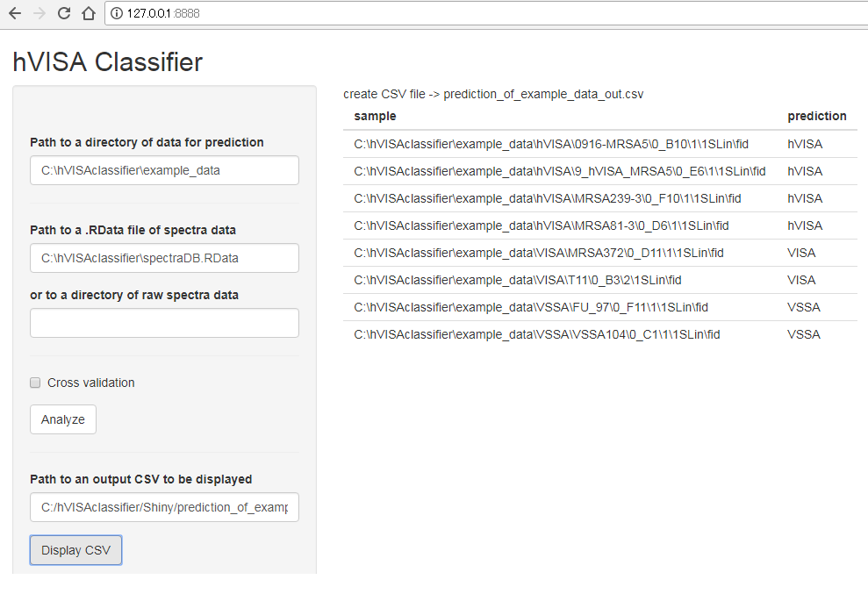Click the browser address bar showing 127.0.0.1:8888
The width and height of the screenshot is (868, 594).
(219, 13)
